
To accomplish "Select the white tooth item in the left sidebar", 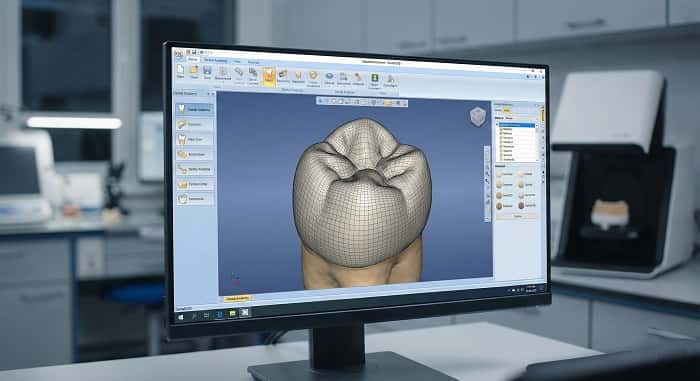I will pos(195,109).
